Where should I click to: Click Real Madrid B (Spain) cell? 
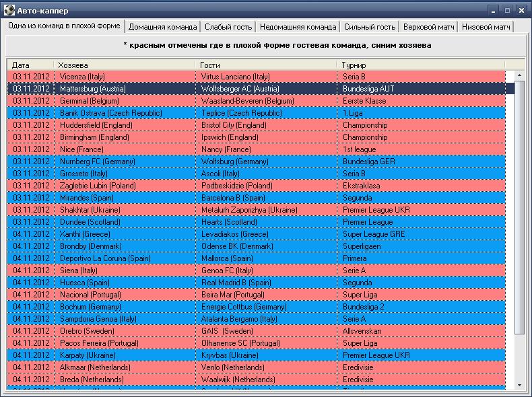coord(267,283)
